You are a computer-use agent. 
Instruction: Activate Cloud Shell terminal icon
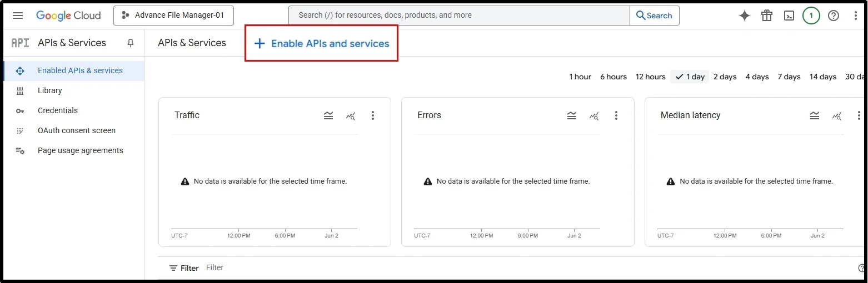click(789, 16)
